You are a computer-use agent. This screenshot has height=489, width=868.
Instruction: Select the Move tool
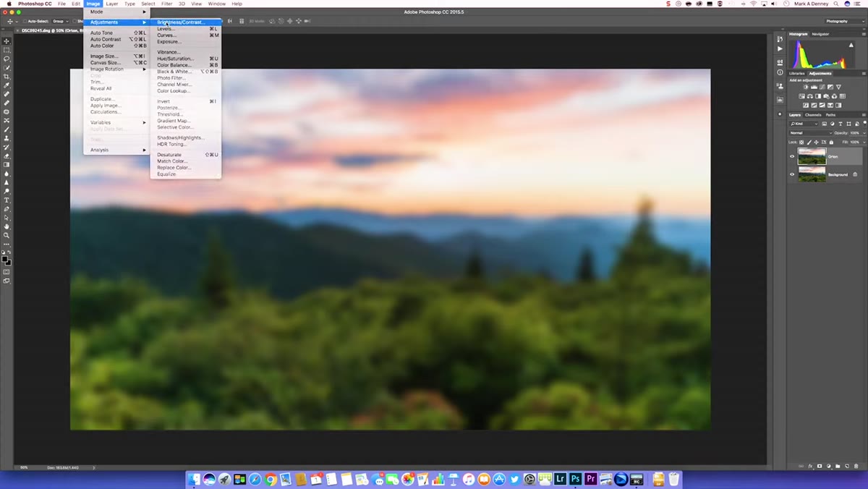point(7,41)
